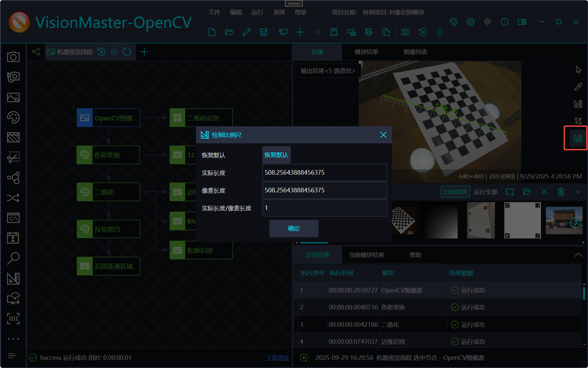Click the 像素长度 input field

pos(324,190)
